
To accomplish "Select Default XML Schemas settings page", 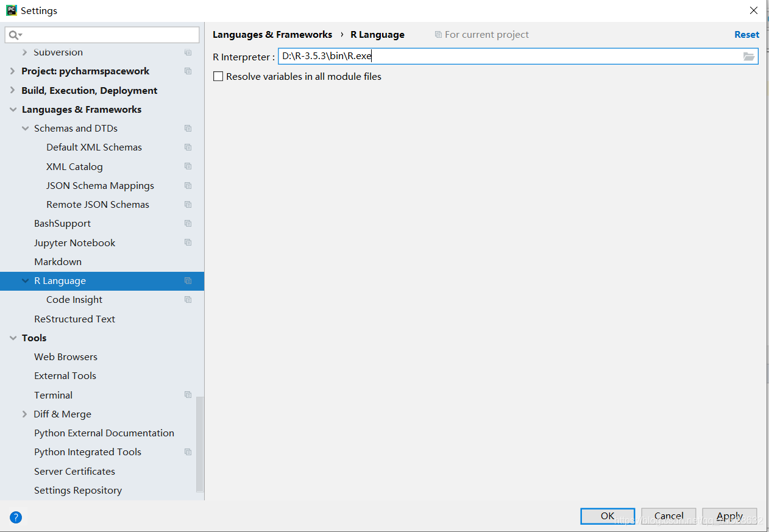I will click(x=94, y=147).
